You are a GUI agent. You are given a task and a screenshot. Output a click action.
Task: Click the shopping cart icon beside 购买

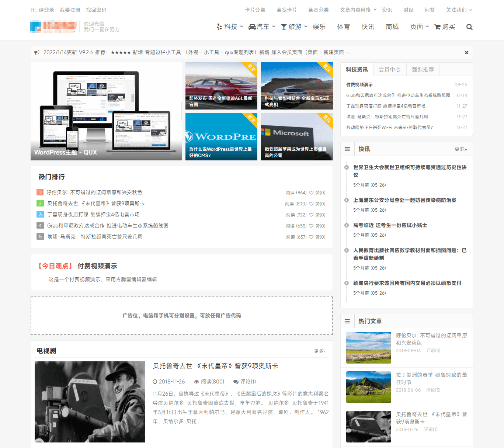(437, 27)
